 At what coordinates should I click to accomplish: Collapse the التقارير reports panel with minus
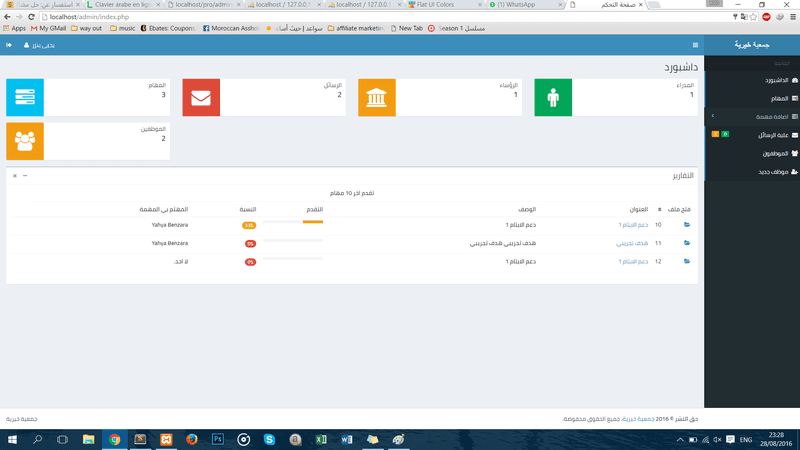point(25,176)
